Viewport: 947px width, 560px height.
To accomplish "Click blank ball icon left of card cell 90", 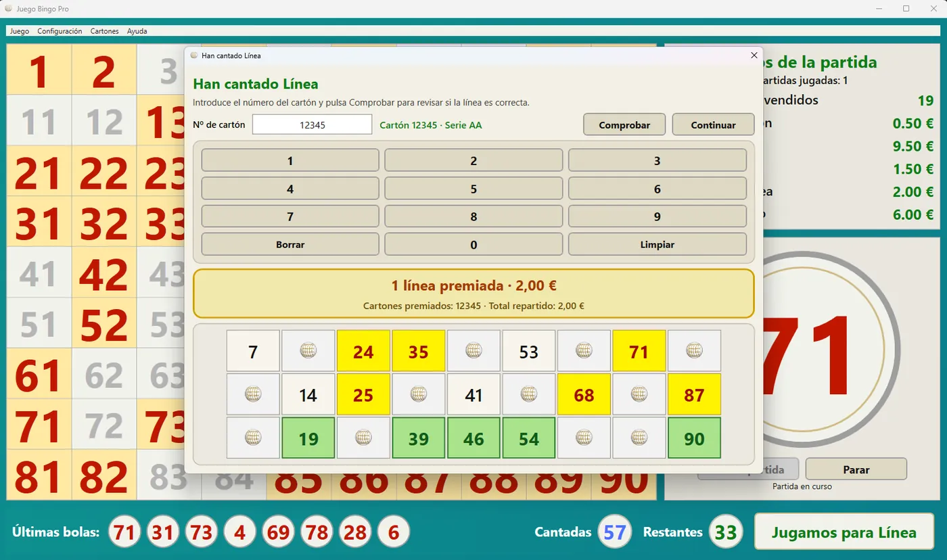I will 639,438.
